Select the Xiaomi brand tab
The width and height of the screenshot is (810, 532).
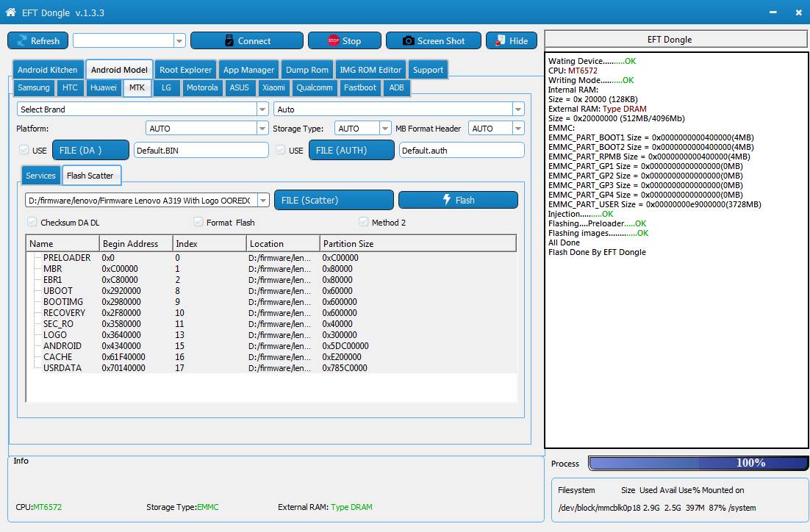click(x=273, y=87)
